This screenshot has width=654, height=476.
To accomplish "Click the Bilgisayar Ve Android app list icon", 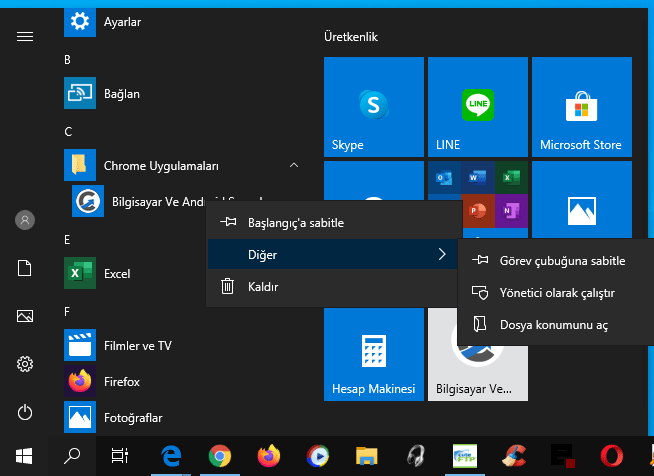I will (x=88, y=201).
